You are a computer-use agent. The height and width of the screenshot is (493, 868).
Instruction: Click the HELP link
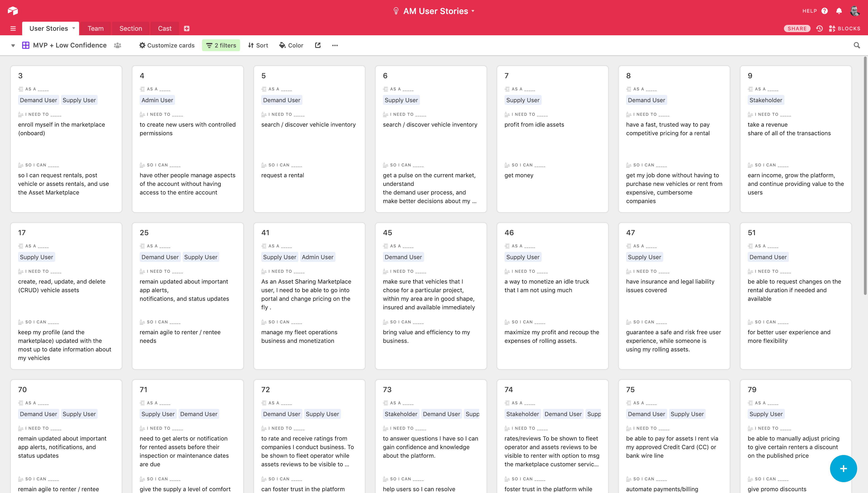809,11
